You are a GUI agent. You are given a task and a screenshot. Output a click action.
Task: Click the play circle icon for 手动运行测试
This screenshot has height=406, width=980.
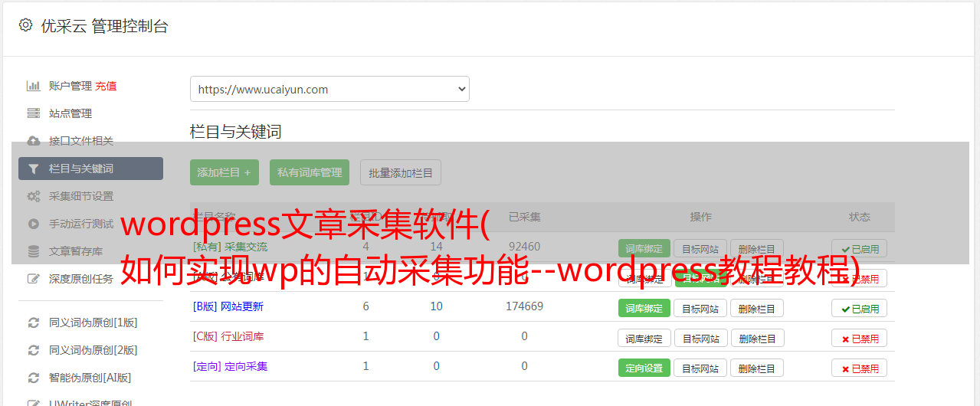click(x=33, y=224)
